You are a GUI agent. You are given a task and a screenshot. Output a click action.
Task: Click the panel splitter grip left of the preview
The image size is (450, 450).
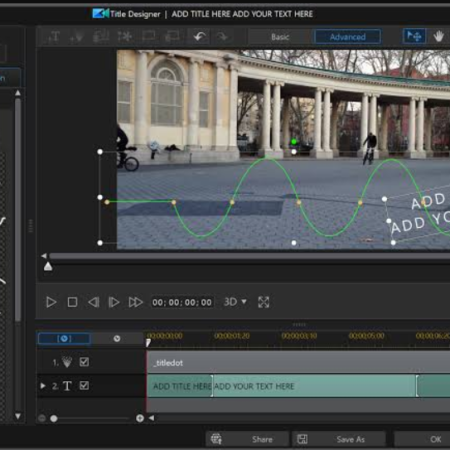click(x=31, y=226)
